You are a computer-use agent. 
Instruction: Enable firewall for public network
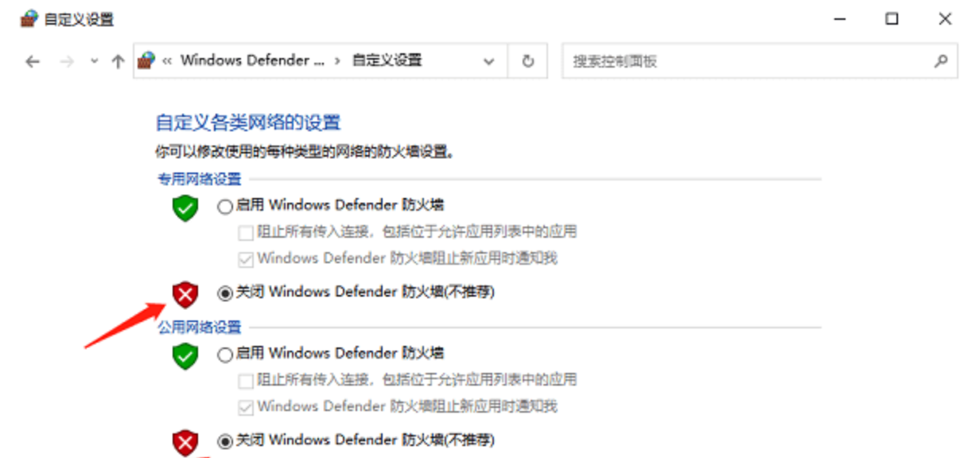(225, 355)
